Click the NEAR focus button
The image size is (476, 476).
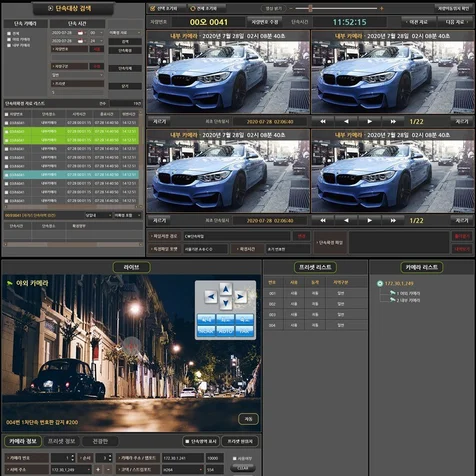(206, 331)
